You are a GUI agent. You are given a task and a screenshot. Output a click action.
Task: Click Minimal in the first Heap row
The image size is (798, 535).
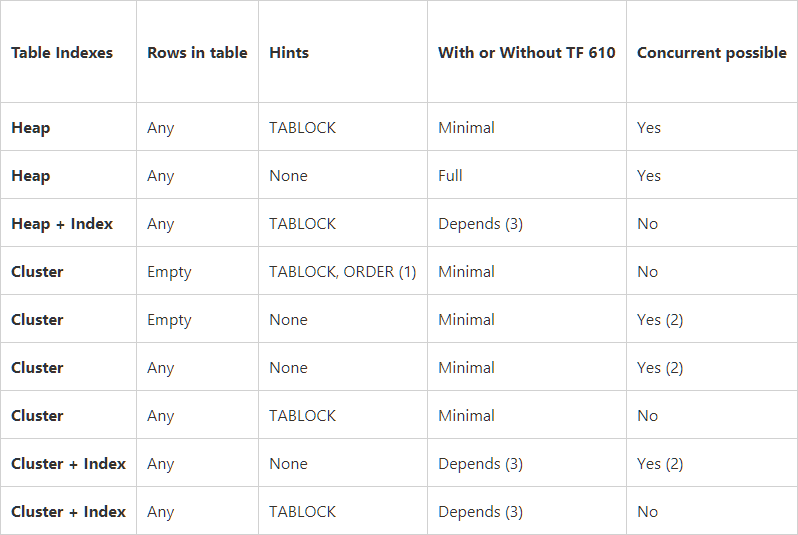pyautogui.click(x=466, y=128)
